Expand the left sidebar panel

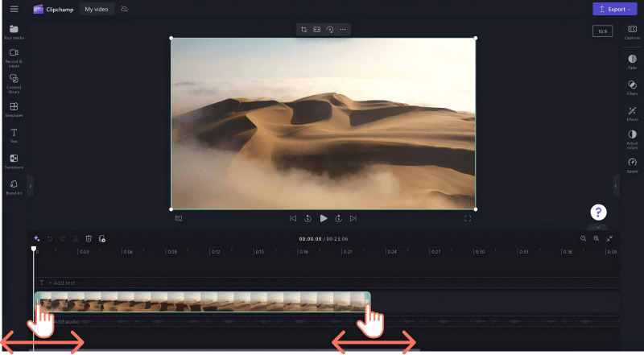click(30, 186)
